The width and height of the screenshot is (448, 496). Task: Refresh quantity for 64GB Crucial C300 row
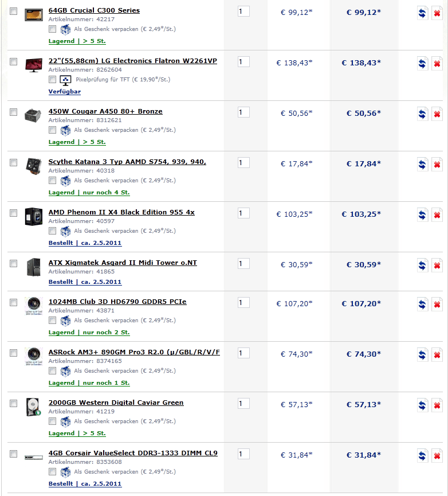[x=422, y=14]
